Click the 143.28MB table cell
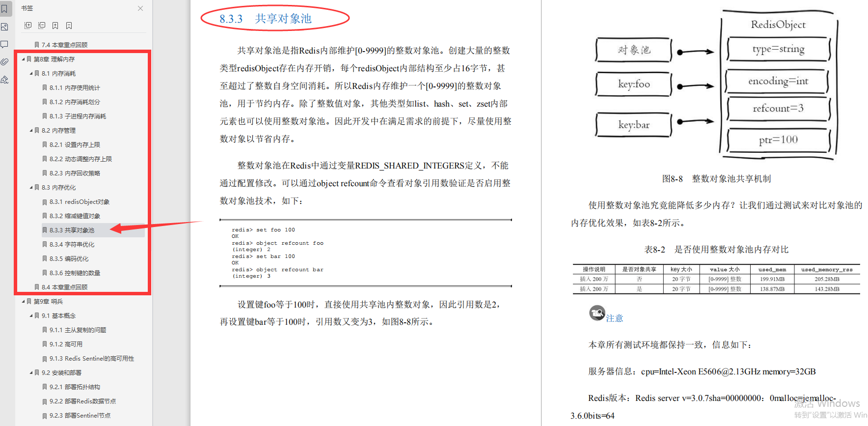The height and width of the screenshot is (426, 868). click(827, 289)
